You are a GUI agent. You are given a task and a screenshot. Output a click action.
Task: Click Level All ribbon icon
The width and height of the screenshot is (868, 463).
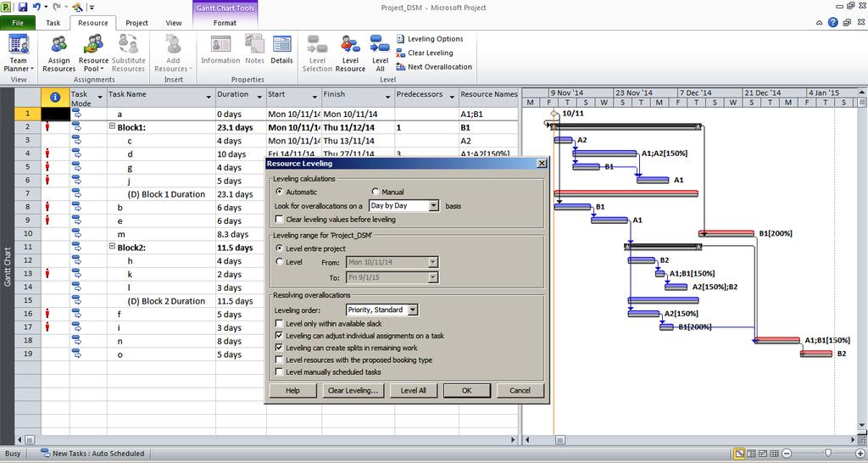380,53
